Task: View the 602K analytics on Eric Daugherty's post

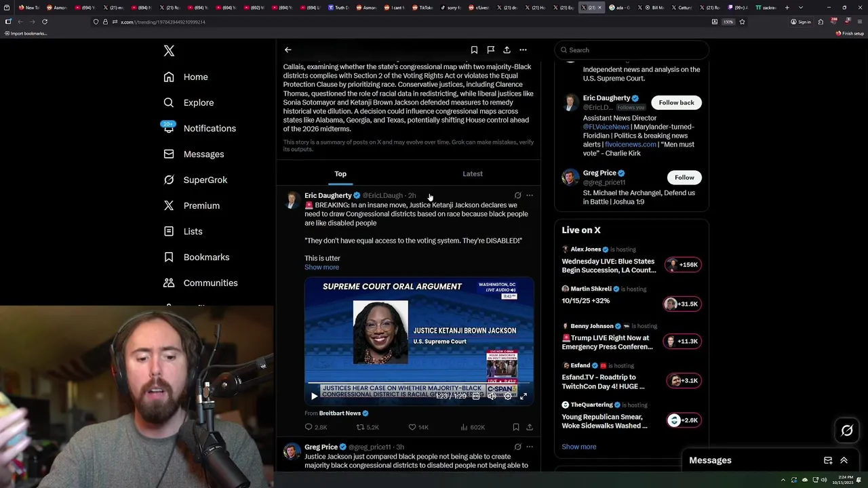Action: [x=473, y=428]
